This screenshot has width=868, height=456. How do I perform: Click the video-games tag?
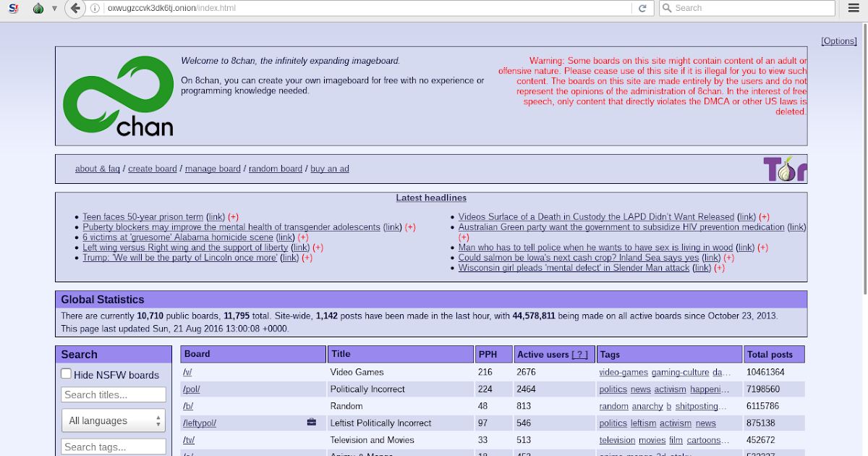pyautogui.click(x=624, y=372)
